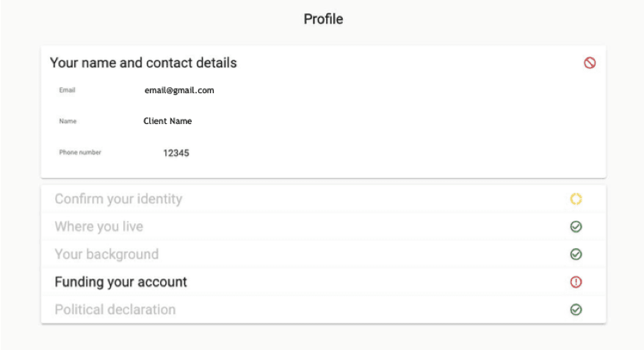Expand the Your background section

tap(324, 255)
